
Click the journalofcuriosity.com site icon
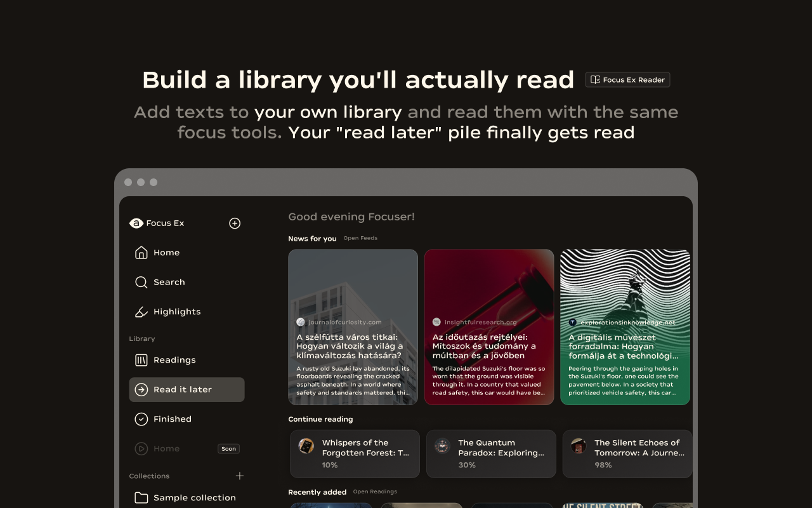[301, 322]
